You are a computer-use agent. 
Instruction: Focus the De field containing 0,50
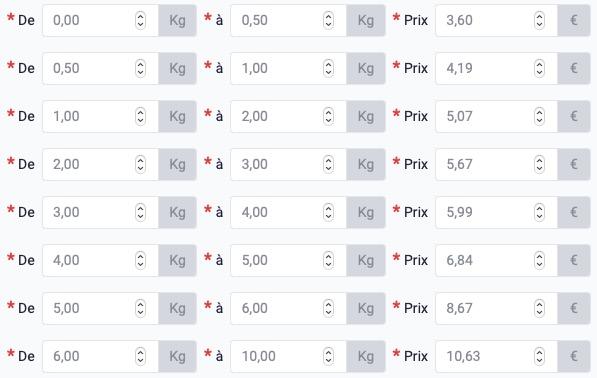(101, 69)
